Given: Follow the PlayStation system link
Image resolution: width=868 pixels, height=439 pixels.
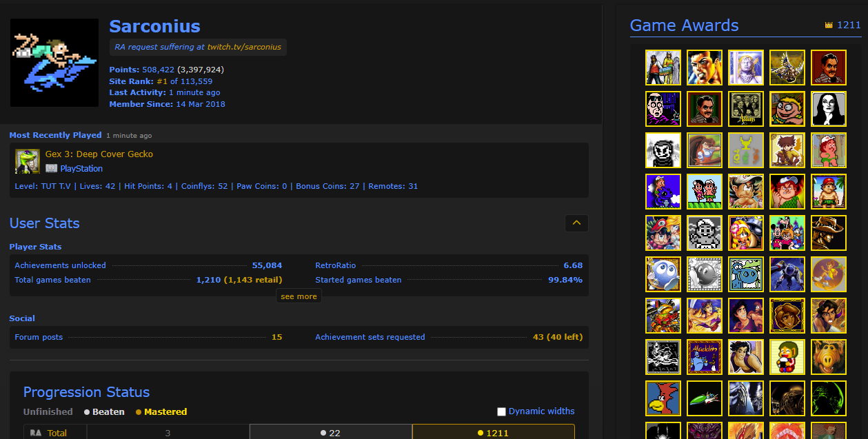Looking at the screenshot, I should coord(81,168).
